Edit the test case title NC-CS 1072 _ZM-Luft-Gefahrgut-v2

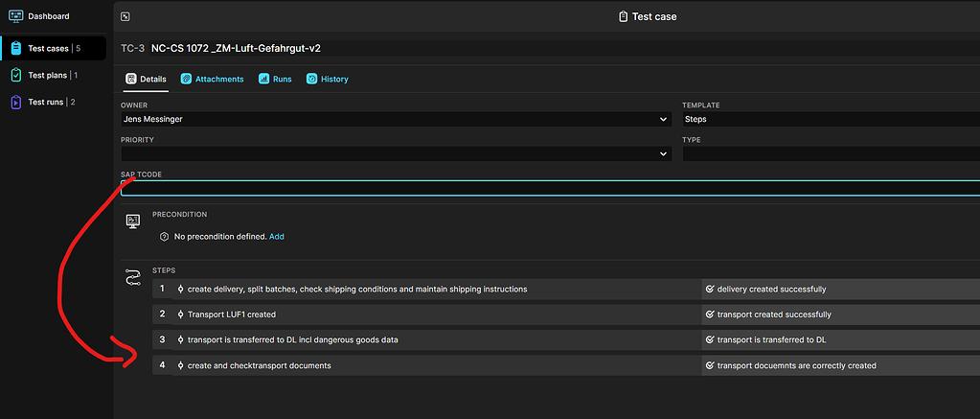pyautogui.click(x=236, y=48)
